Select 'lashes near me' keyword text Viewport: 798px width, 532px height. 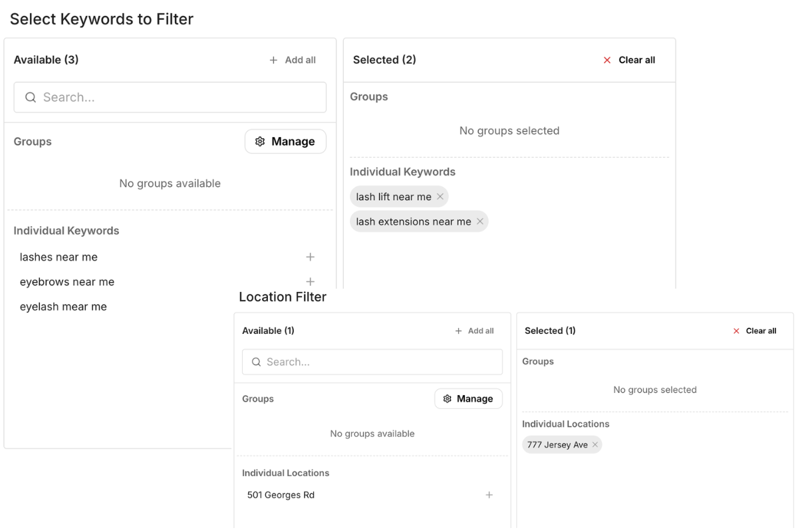click(59, 257)
